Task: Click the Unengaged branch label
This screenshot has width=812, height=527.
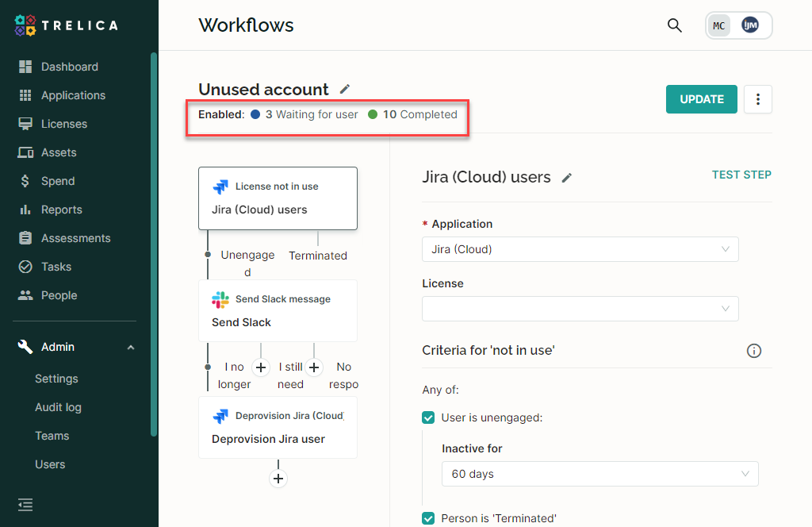Action: coord(247,263)
